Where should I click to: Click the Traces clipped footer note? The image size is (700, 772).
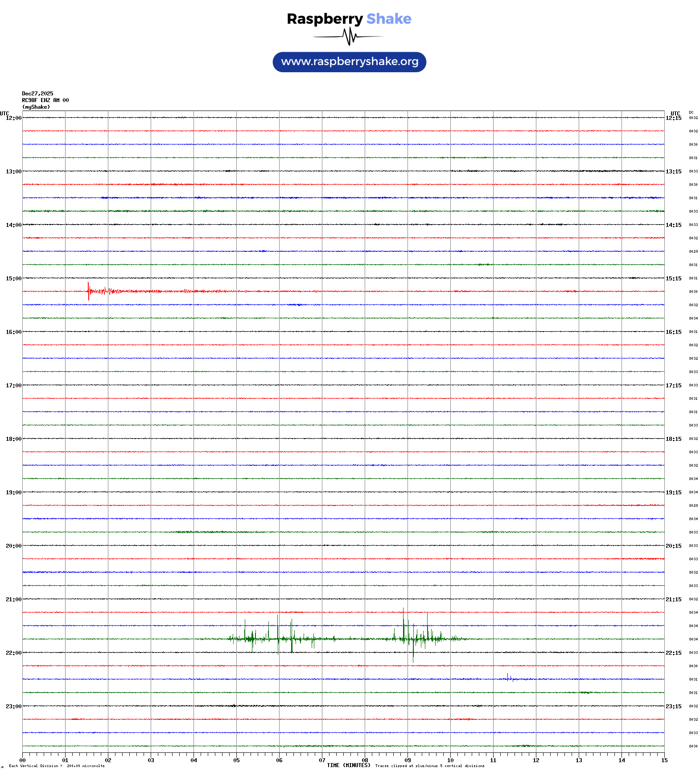click(429, 766)
